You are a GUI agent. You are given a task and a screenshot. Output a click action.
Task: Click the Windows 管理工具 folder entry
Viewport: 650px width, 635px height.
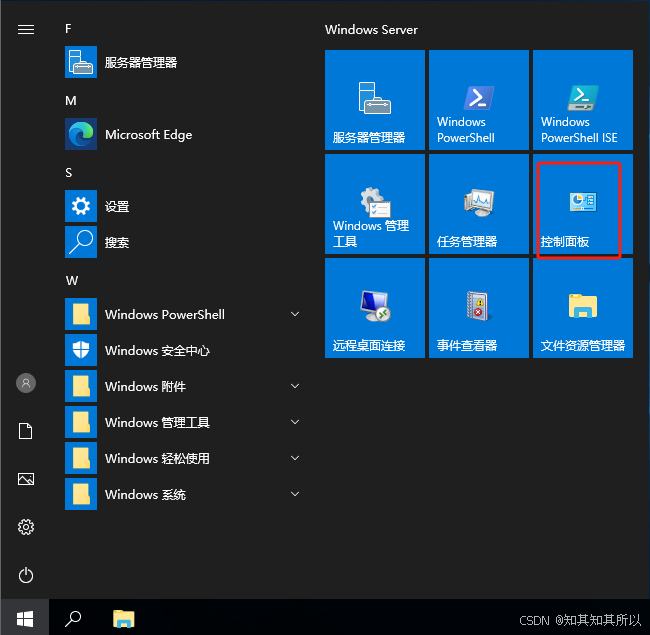182,422
